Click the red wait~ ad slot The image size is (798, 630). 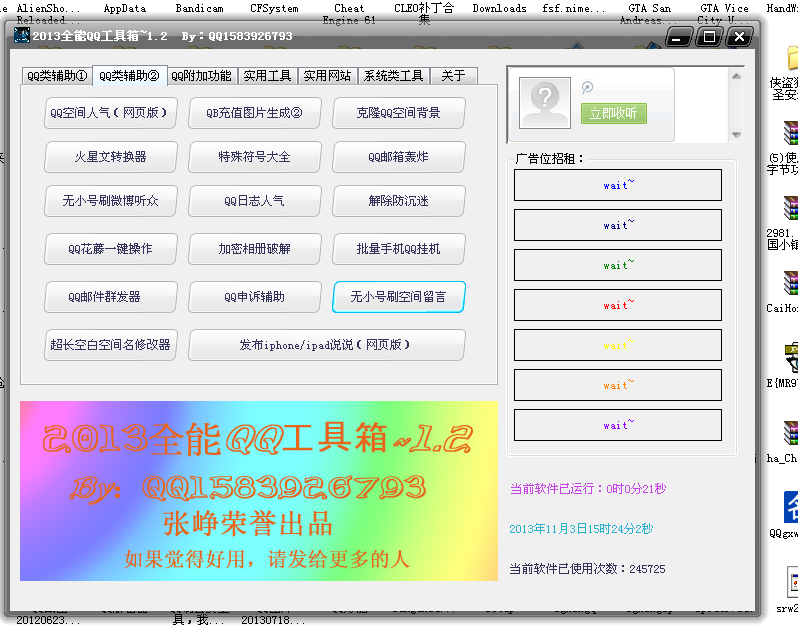pos(617,305)
